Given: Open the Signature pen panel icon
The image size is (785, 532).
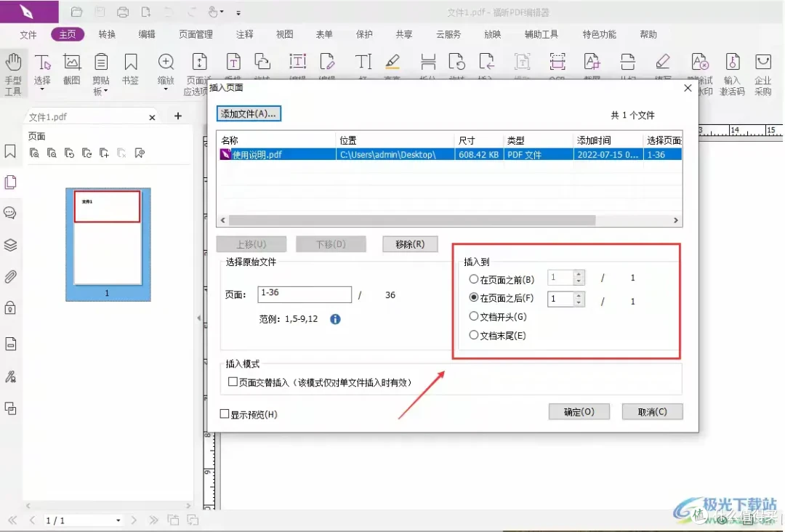Looking at the screenshot, I should [10, 376].
